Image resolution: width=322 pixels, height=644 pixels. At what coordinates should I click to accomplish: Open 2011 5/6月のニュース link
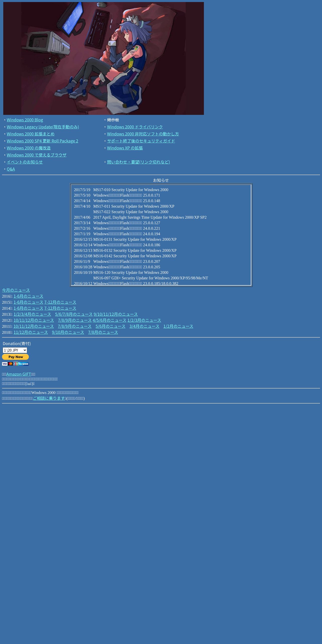[x=110, y=326]
